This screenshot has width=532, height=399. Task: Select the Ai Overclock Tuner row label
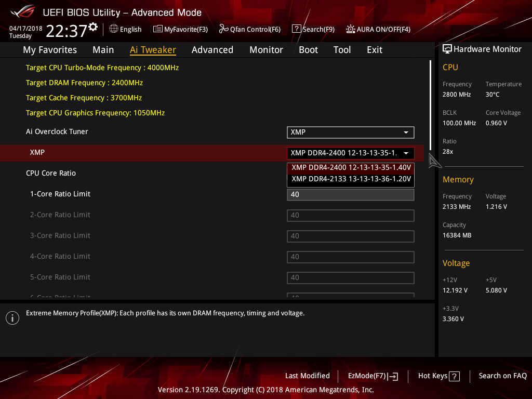pyautogui.click(x=57, y=131)
